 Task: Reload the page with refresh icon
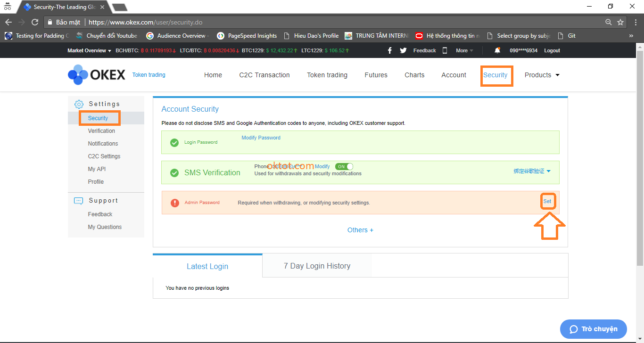coord(35,22)
